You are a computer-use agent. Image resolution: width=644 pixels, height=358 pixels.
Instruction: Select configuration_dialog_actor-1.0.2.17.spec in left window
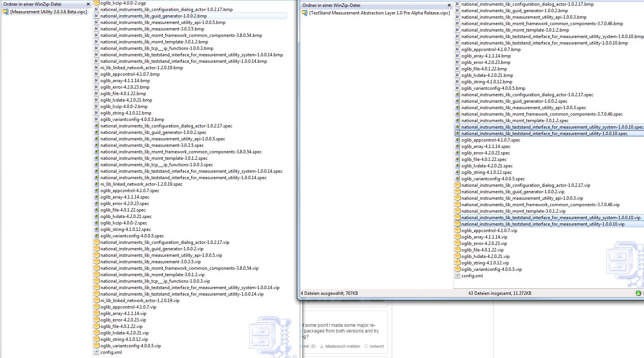[x=166, y=126]
